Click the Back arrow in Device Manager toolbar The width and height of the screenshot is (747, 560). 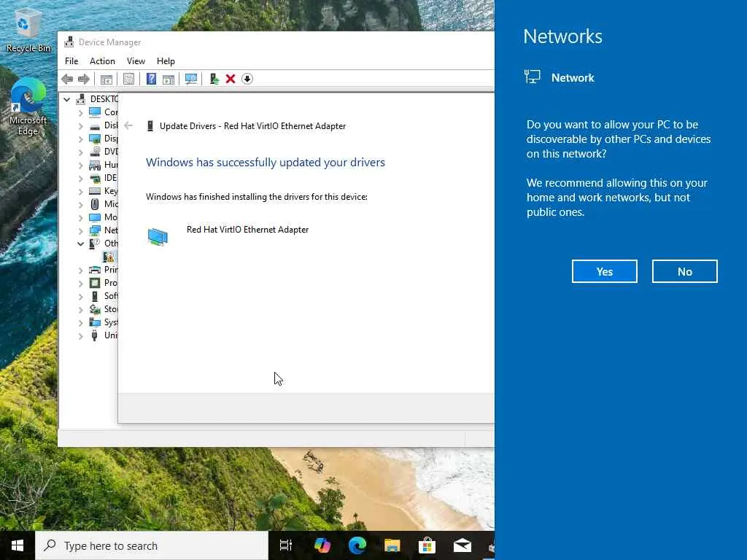[x=67, y=79]
